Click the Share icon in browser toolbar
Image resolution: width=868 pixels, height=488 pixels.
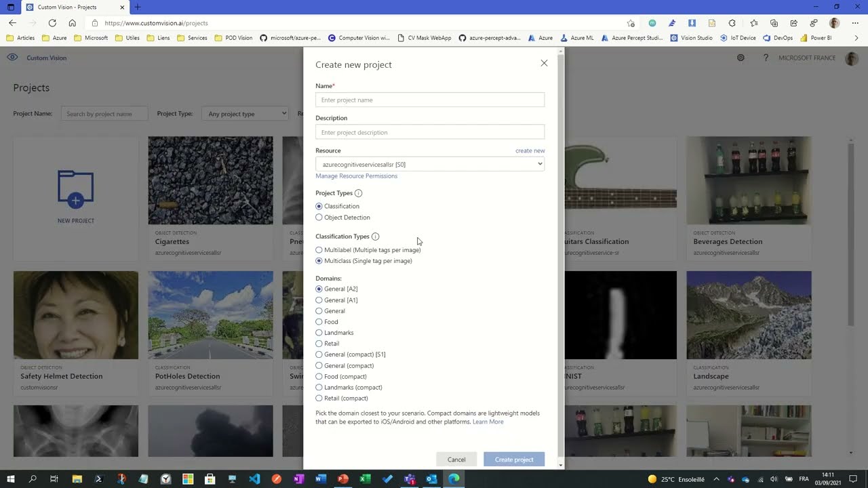(794, 23)
